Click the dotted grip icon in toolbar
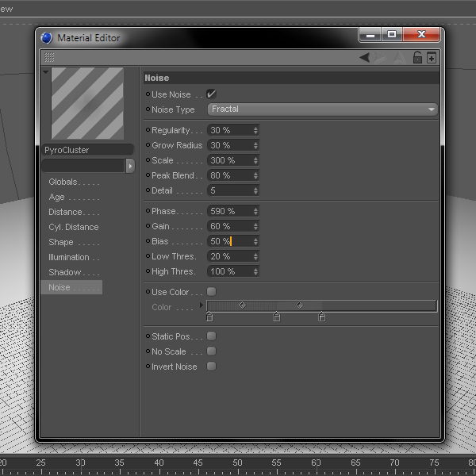The image size is (476, 476). pos(49,57)
